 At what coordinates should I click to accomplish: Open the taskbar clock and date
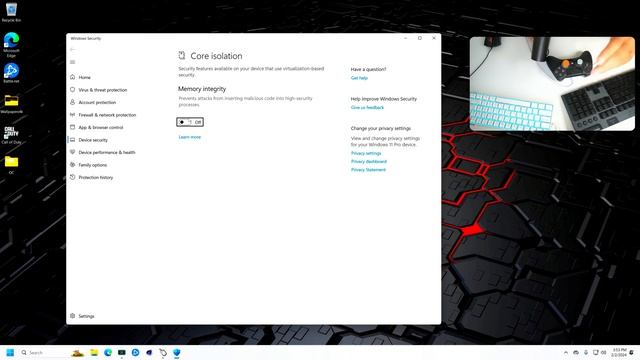pos(619,352)
